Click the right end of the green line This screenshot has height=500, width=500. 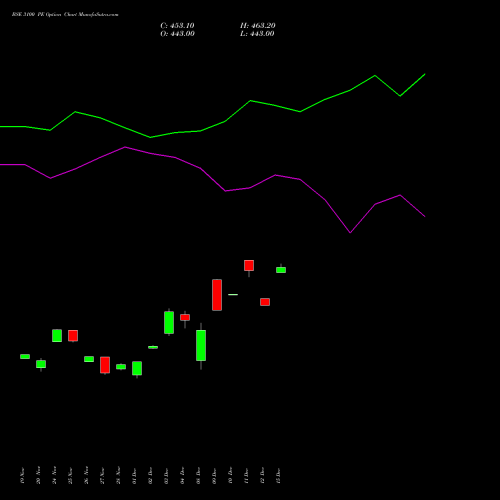(x=425, y=74)
